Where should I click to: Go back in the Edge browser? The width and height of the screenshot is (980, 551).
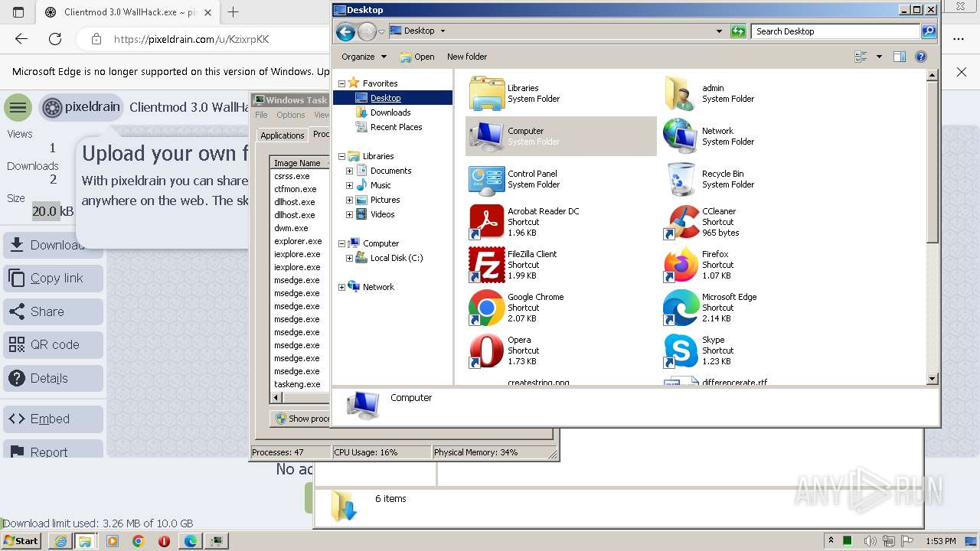click(21, 39)
